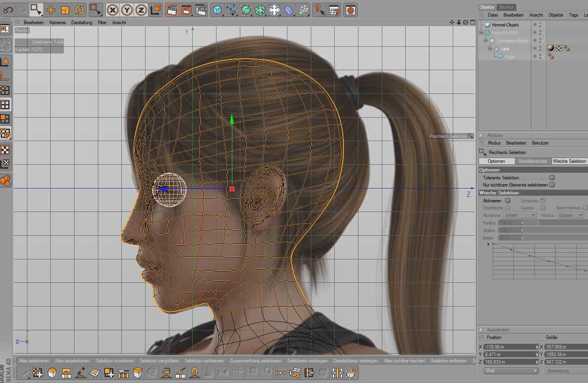Image resolution: width=588 pixels, height=383 pixels.
Task: Select the Auge object row
Action: point(510,57)
